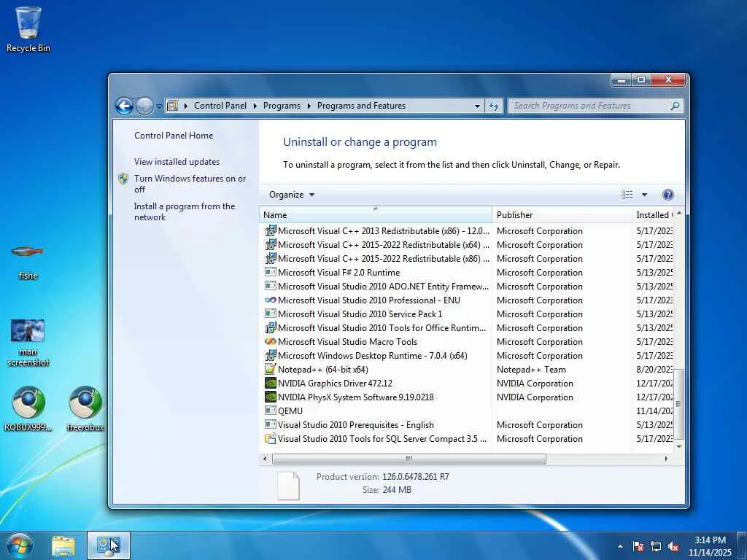
Task: Click the vertical scrollbar up arrow
Action: [x=679, y=214]
